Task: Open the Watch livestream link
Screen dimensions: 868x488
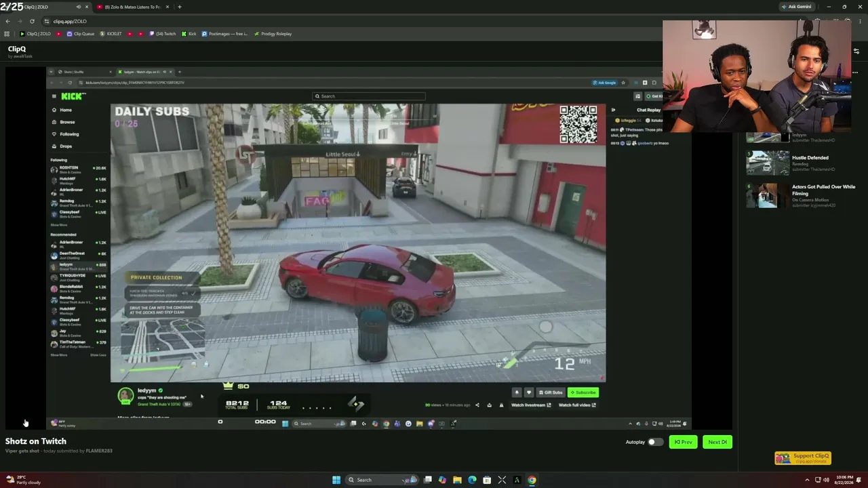Action: pyautogui.click(x=531, y=405)
